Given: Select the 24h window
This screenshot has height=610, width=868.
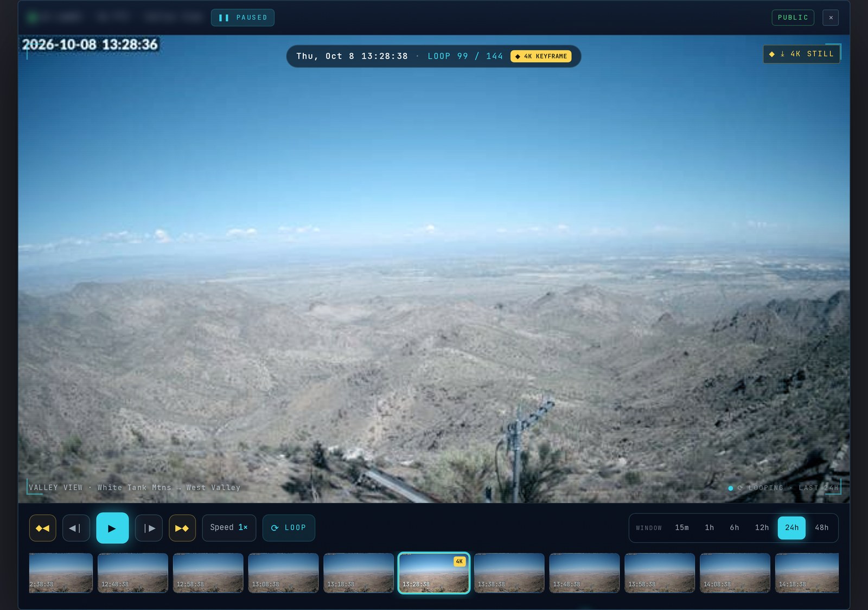Looking at the screenshot, I should pos(792,528).
